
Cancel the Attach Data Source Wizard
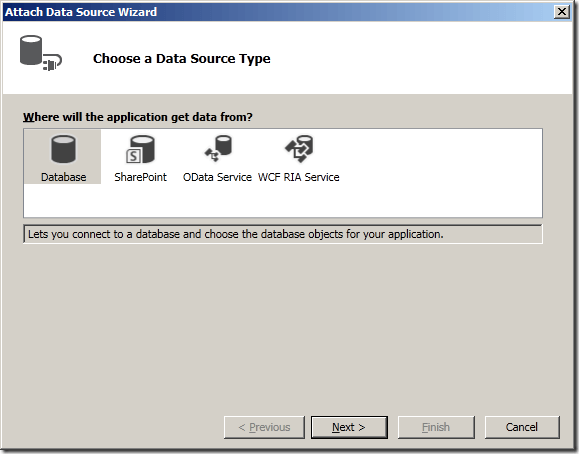pyautogui.click(x=522, y=427)
